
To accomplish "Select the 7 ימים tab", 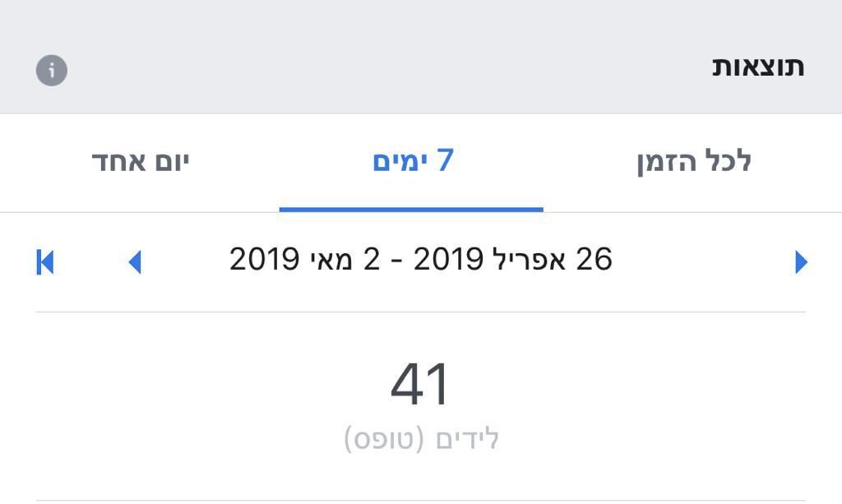I will point(413,160).
